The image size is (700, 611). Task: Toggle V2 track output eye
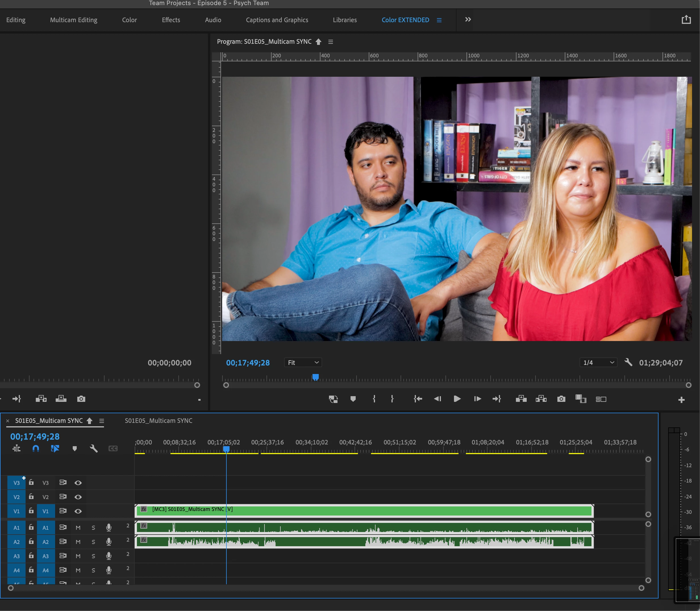pyautogui.click(x=78, y=497)
